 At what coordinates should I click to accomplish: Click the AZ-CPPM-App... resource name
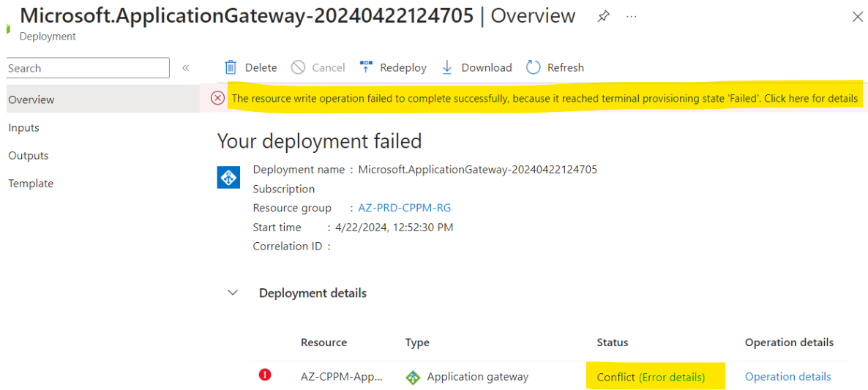click(341, 377)
